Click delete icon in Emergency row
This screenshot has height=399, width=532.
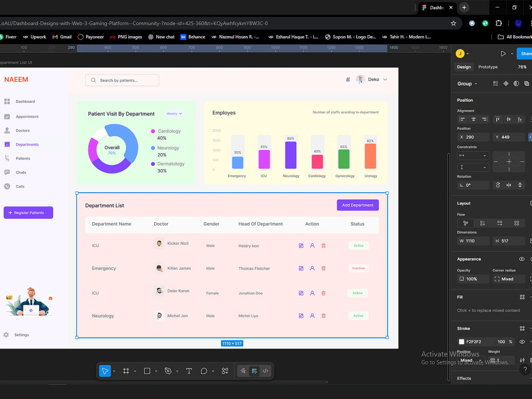tap(323, 268)
